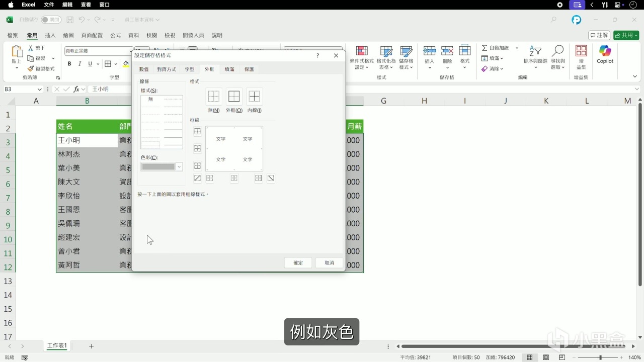This screenshot has width=644, height=362.
Task: Collapse the ribbon with chevron
Action: coord(635,76)
